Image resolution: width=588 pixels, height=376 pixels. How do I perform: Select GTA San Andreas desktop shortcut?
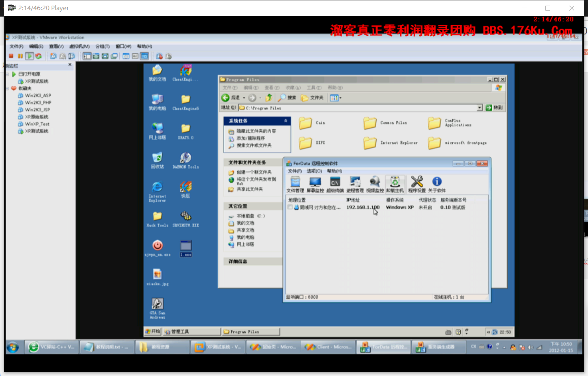click(157, 308)
